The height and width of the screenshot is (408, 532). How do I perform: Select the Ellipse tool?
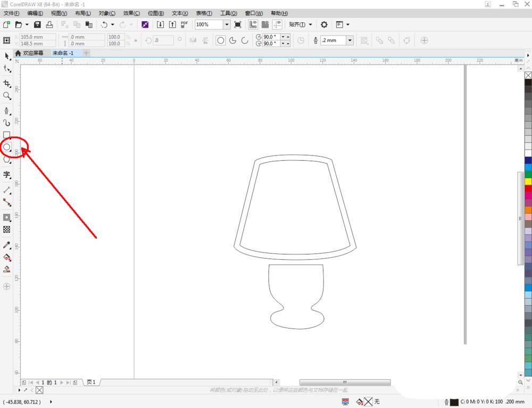click(x=7, y=147)
